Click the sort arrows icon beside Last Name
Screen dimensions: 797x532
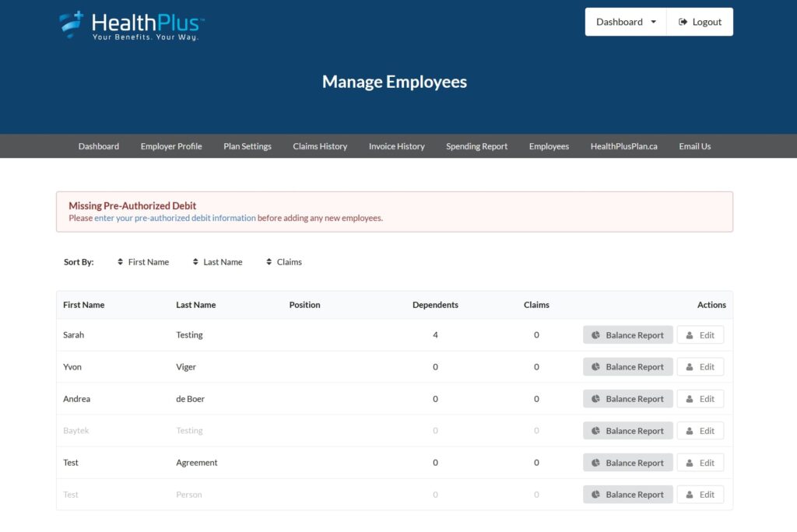[x=195, y=262]
